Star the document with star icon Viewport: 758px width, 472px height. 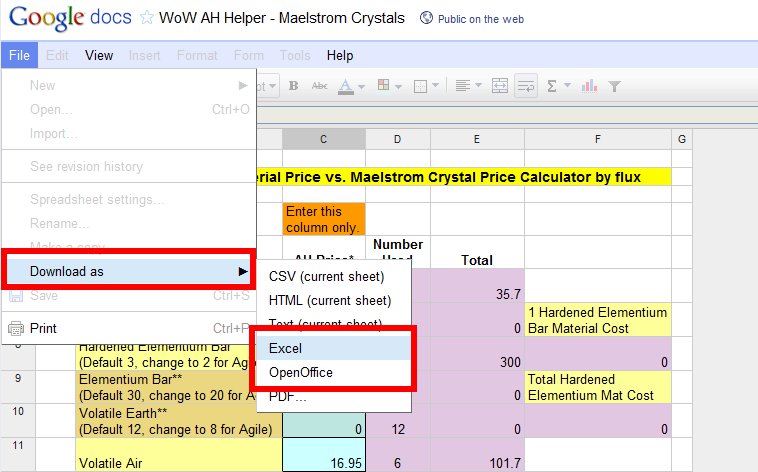tap(146, 18)
